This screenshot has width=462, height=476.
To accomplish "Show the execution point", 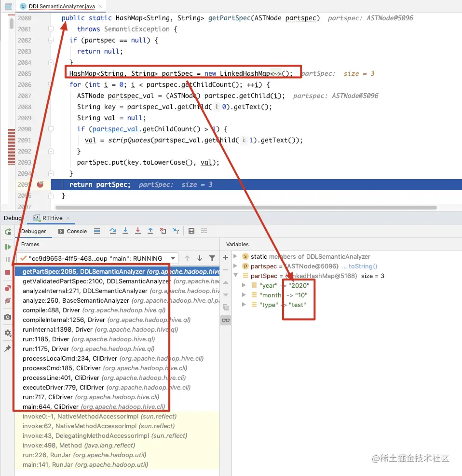I will click(97, 231).
